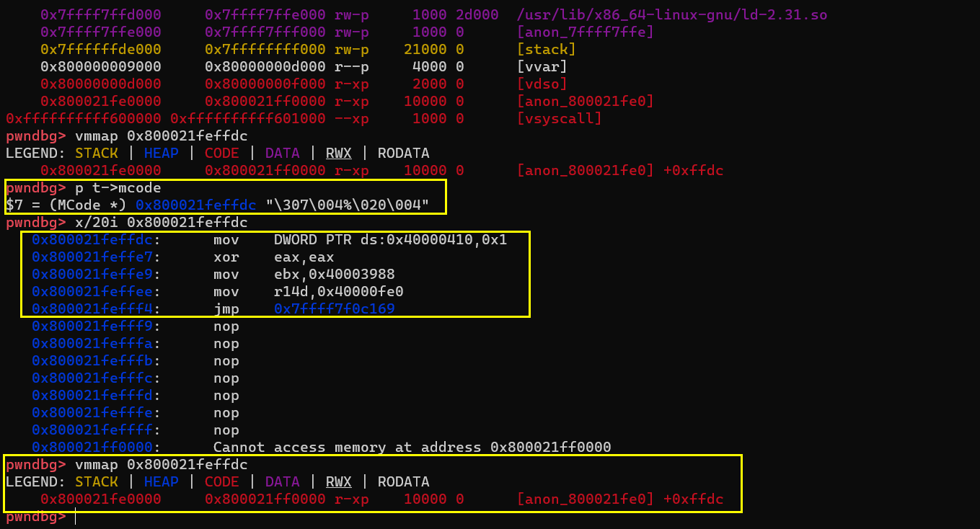Click vsyscall start address 0xffffffffff600000
Screen dimensions: 980x529
point(84,119)
